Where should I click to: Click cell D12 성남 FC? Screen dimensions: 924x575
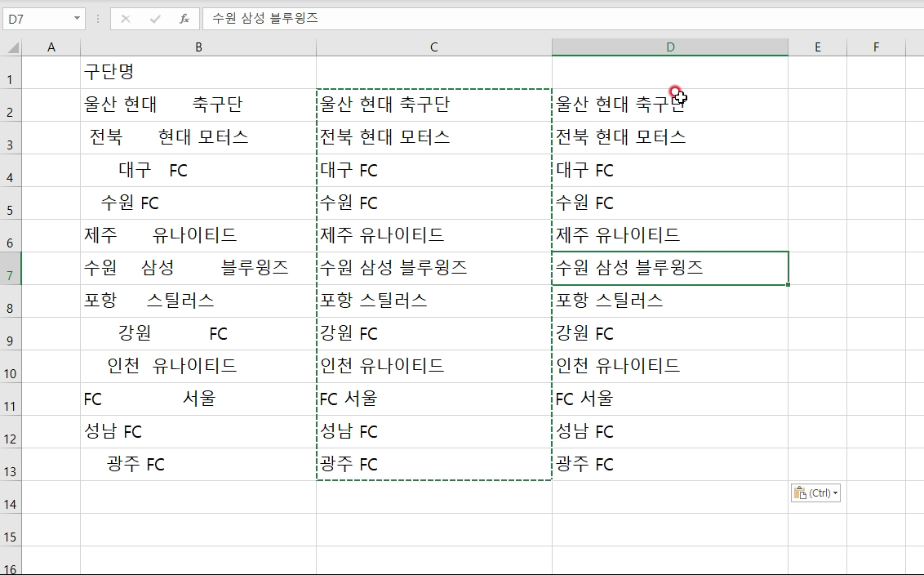[670, 432]
